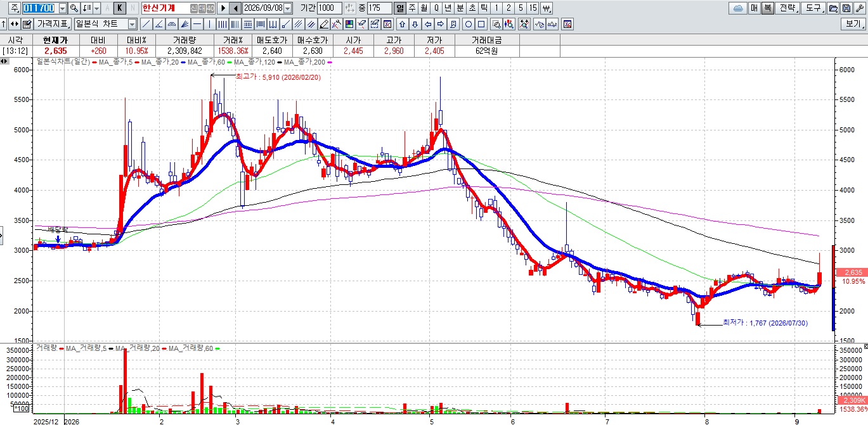Image resolution: width=868 pixels, height=425 pixels.
Task: Click the 기간 period input field showing 1000
Action: (330, 8)
